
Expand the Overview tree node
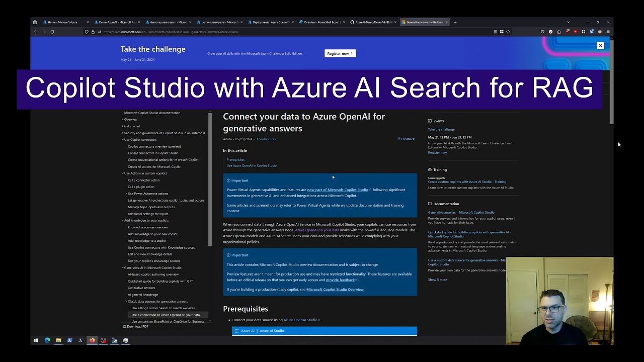(122, 120)
